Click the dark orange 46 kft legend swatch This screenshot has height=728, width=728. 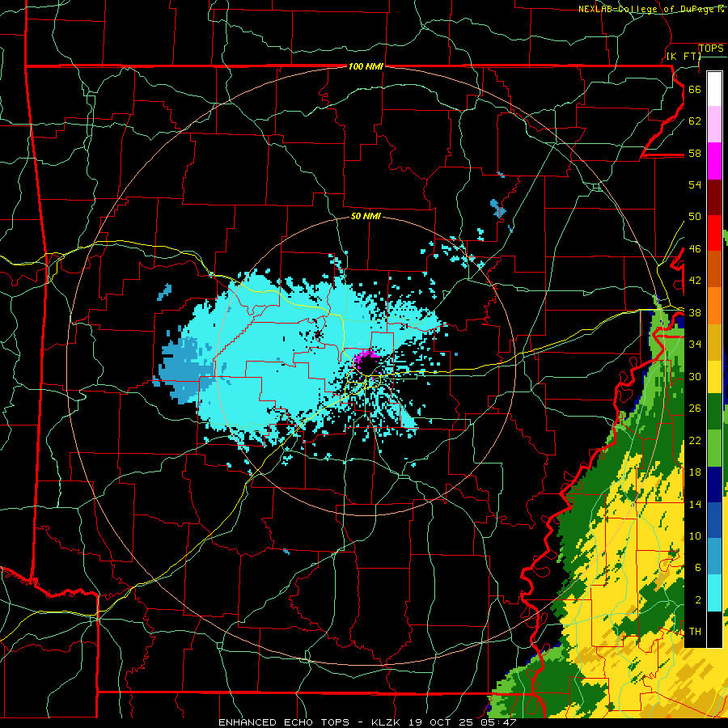pos(714,269)
